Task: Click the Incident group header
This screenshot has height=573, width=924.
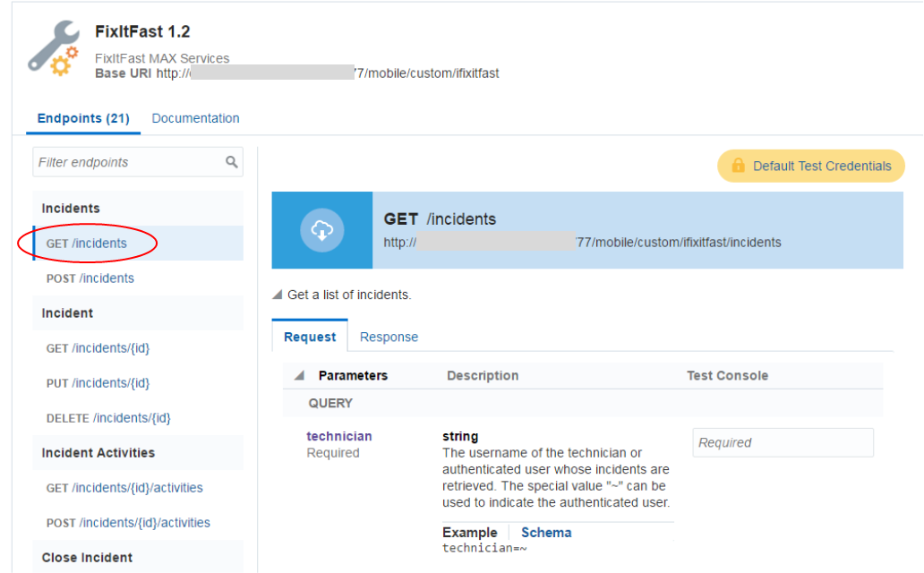Action: point(138,313)
